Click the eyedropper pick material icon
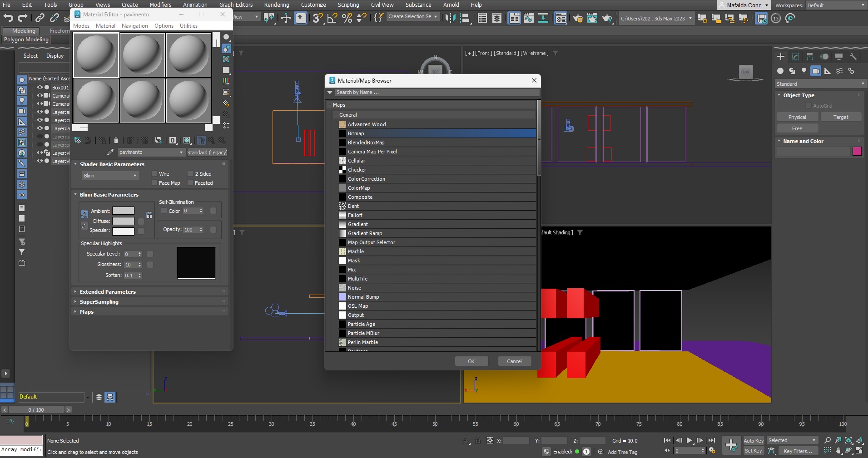Screen dimensions: 868x458 point(110,153)
